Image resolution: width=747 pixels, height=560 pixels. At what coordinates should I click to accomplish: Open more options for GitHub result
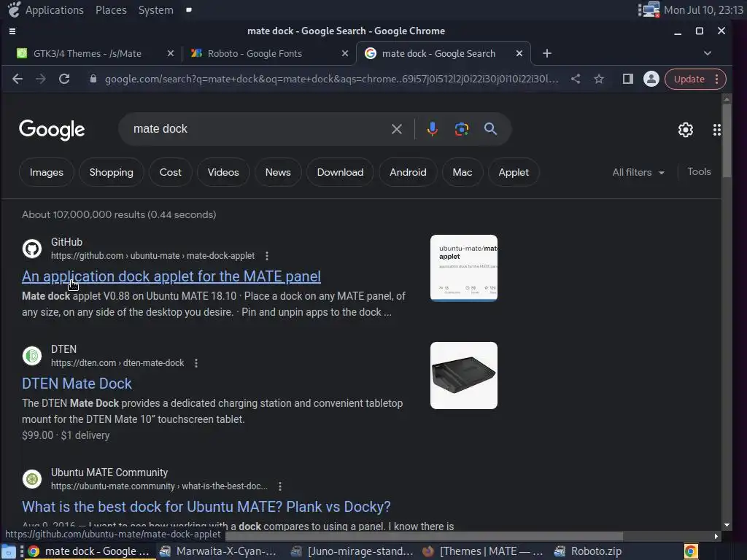click(267, 256)
